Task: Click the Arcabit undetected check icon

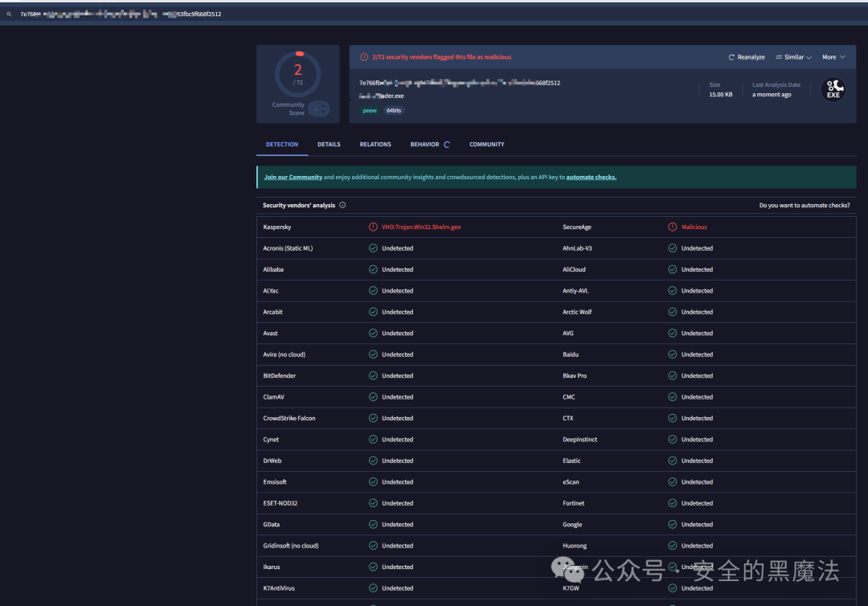Action: [373, 312]
